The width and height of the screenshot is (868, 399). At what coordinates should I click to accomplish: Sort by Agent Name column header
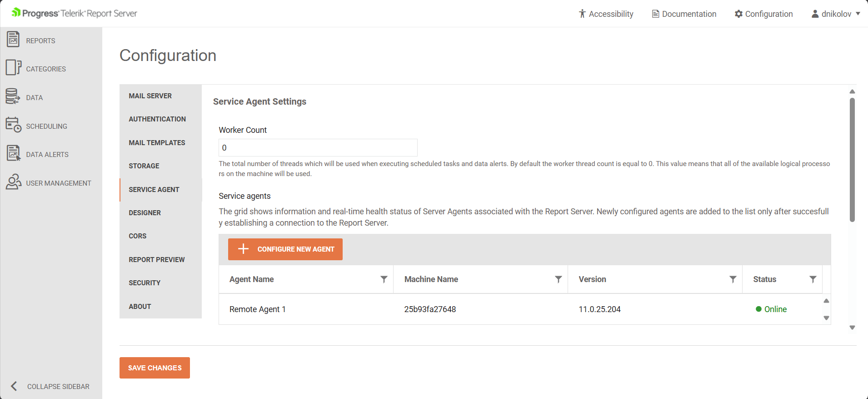pyautogui.click(x=251, y=279)
